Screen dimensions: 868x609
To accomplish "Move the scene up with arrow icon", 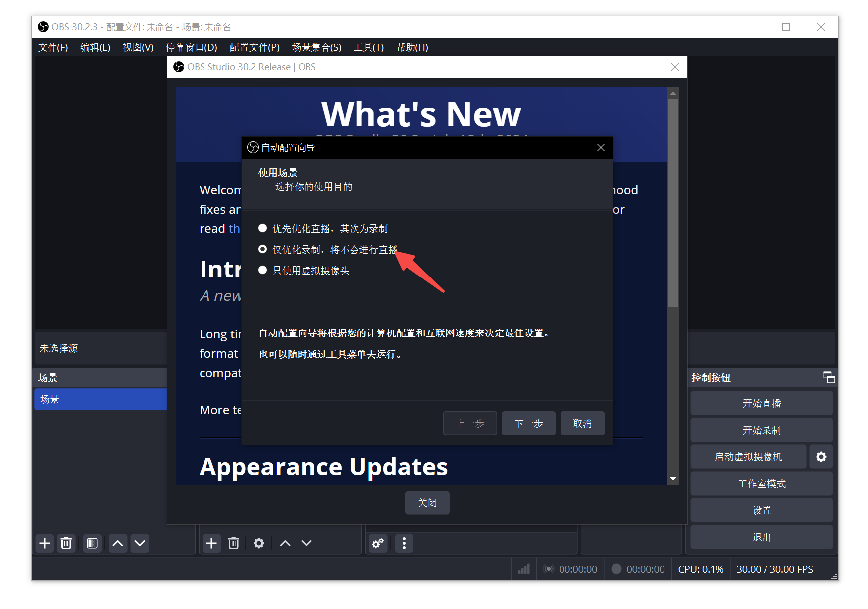I will pyautogui.click(x=118, y=543).
